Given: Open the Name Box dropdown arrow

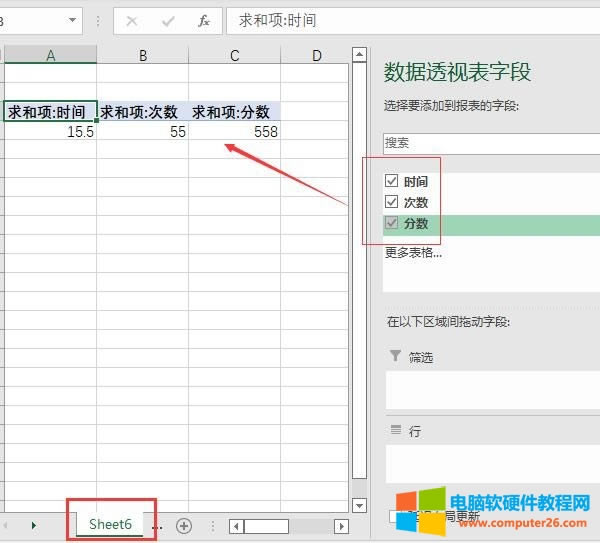Looking at the screenshot, I should (x=74, y=21).
